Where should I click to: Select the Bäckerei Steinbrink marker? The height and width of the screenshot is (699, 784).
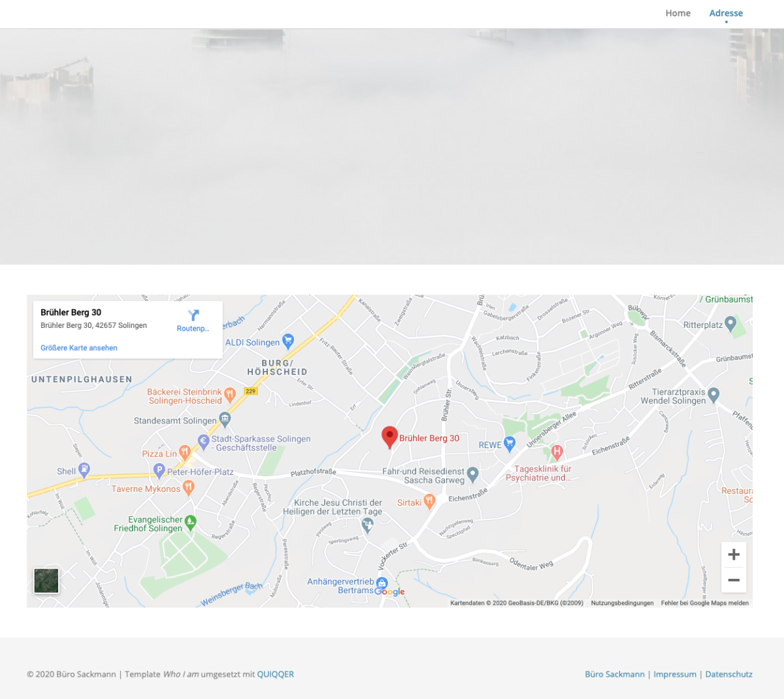pos(230,395)
